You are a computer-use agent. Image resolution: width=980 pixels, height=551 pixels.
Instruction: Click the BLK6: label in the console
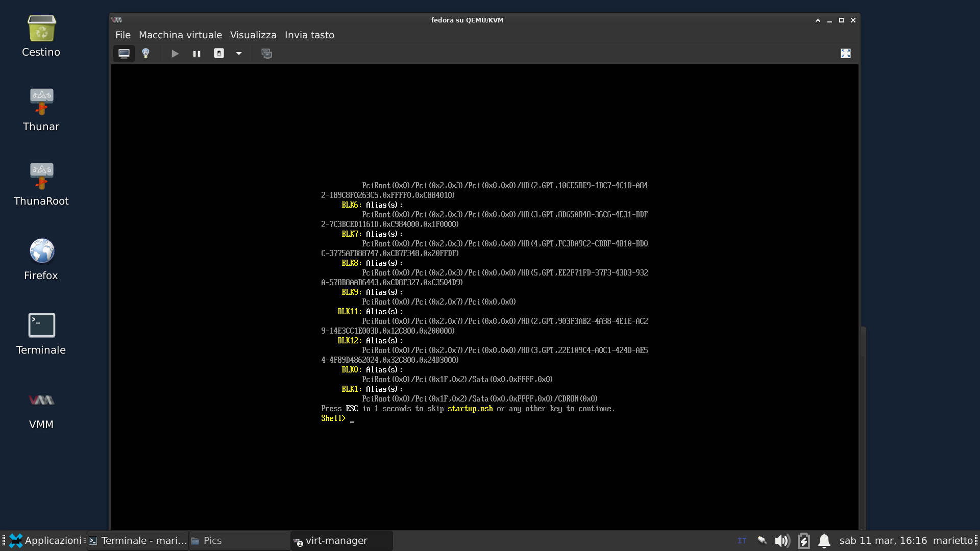[x=352, y=205]
